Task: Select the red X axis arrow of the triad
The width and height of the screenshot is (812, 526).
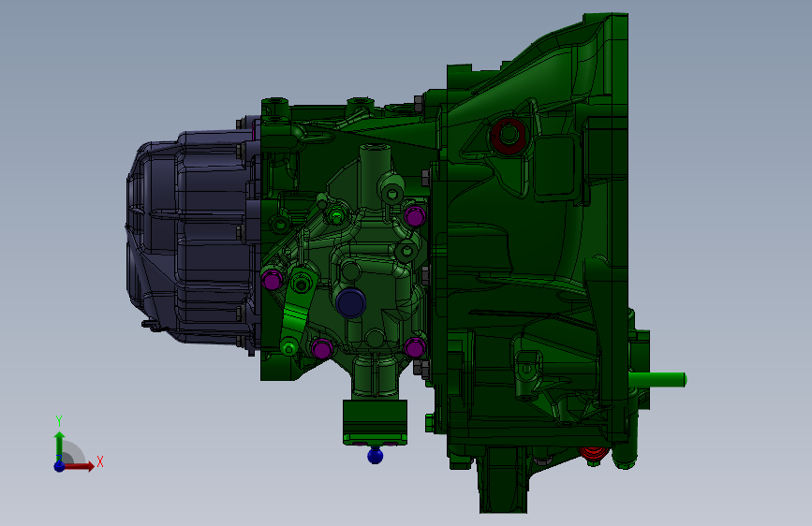Action: point(79,466)
